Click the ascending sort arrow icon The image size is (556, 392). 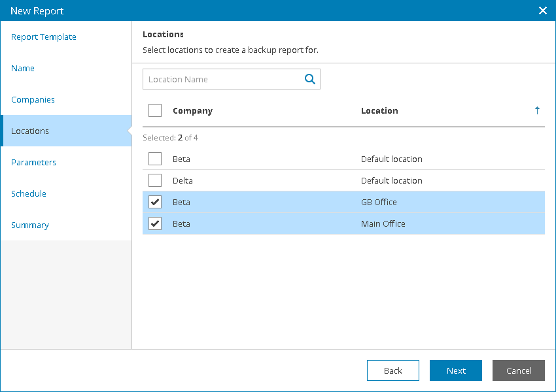[537, 110]
